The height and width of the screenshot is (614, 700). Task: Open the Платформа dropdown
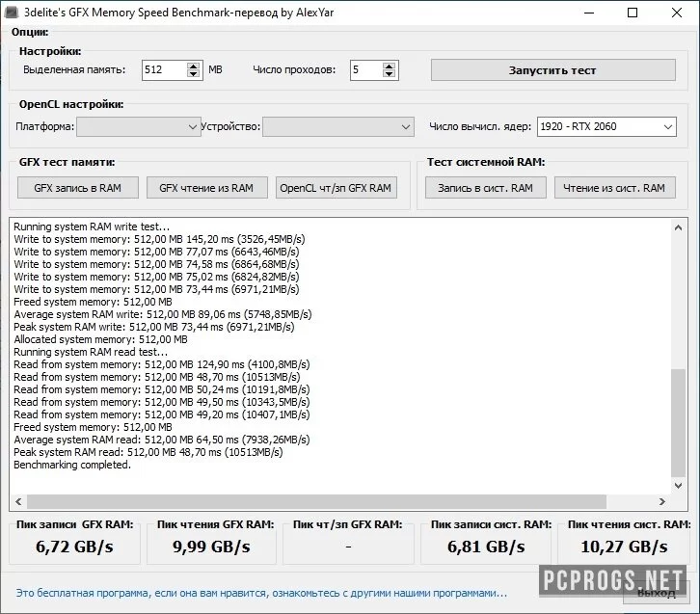[139, 126]
